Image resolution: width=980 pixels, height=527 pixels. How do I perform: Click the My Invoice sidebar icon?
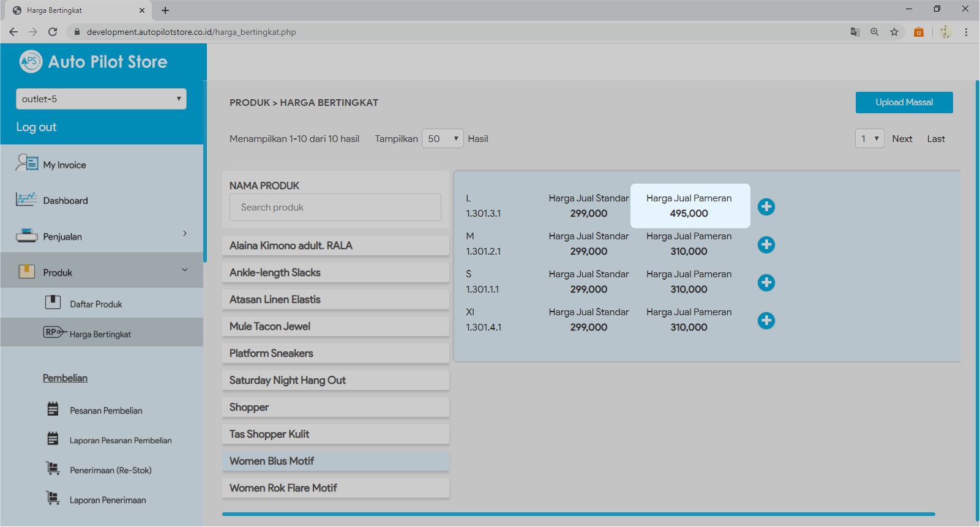click(x=27, y=163)
